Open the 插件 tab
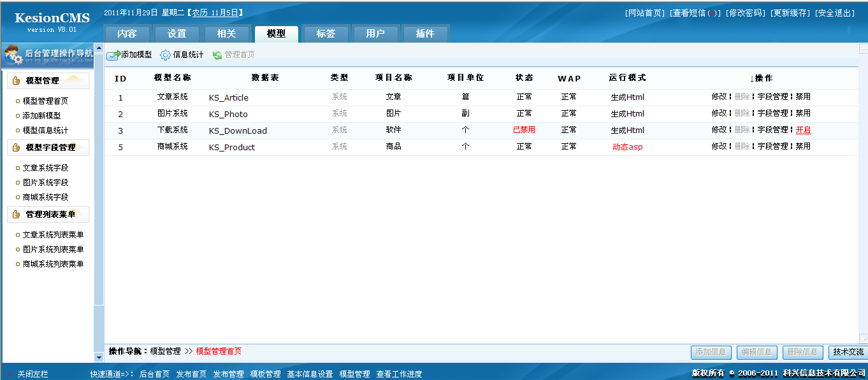 [x=426, y=34]
